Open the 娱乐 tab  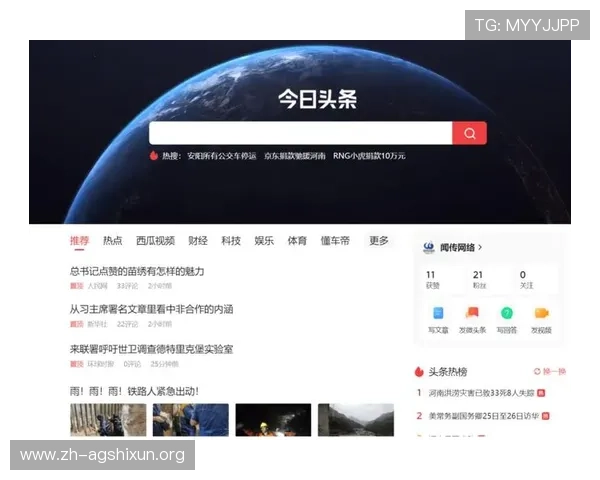pyautogui.click(x=264, y=241)
